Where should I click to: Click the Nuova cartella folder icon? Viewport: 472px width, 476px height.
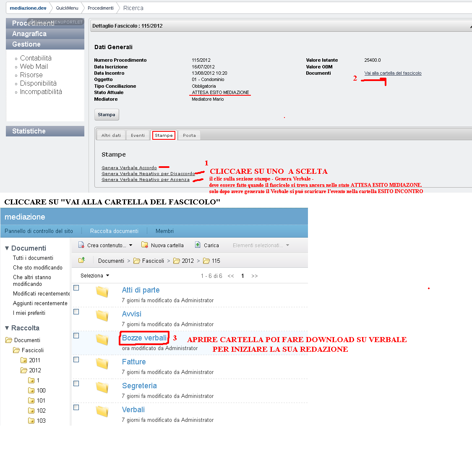[x=145, y=245]
